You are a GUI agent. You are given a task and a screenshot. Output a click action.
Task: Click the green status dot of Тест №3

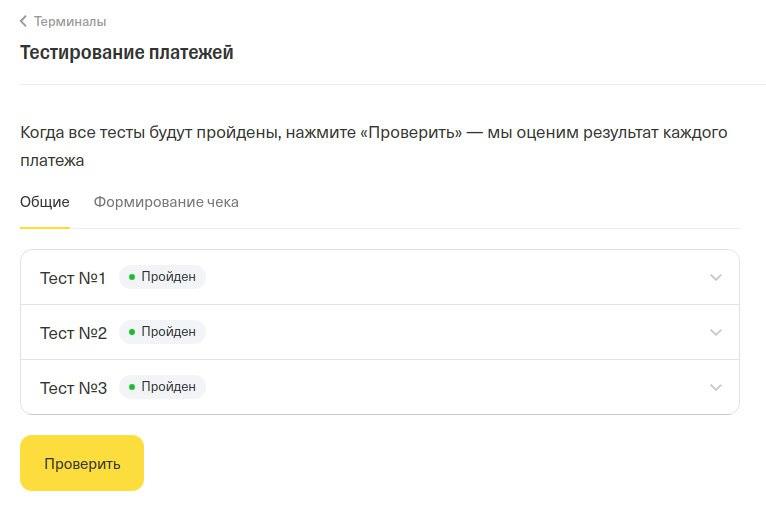[x=132, y=387]
